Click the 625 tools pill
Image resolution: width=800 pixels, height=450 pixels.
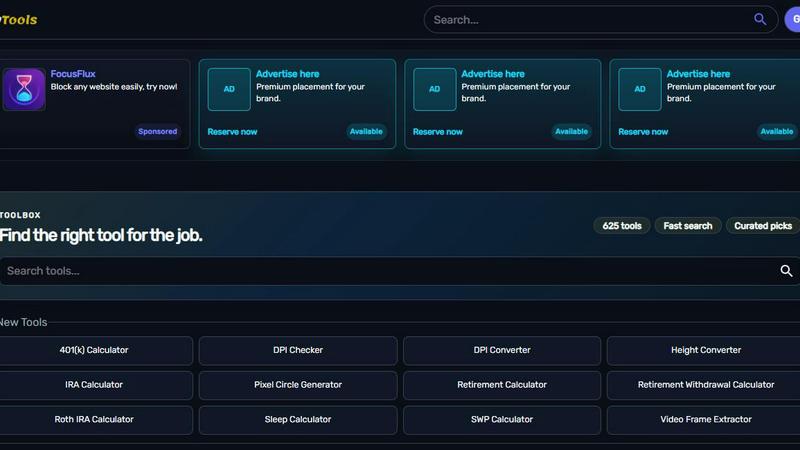[x=622, y=226]
